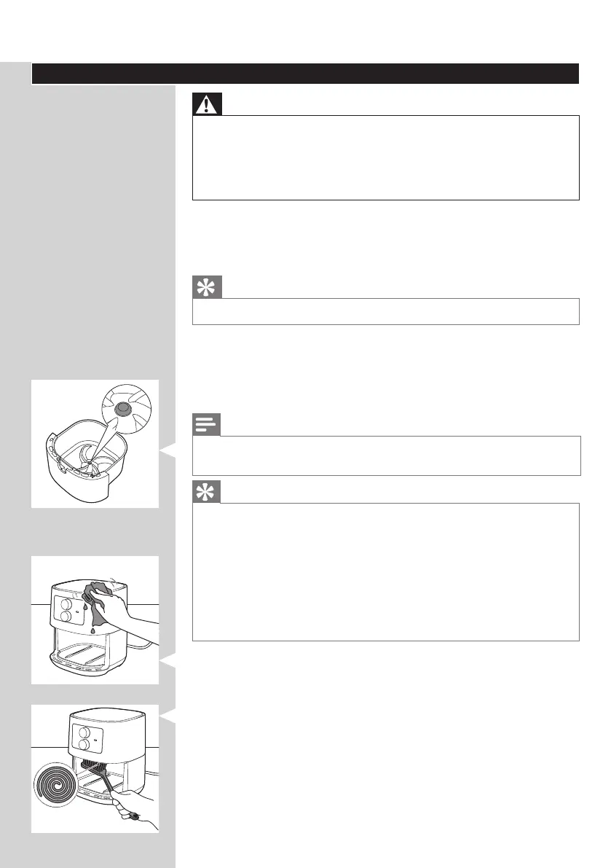
Task: Open the basket with fan illustration
Action: tap(95, 444)
